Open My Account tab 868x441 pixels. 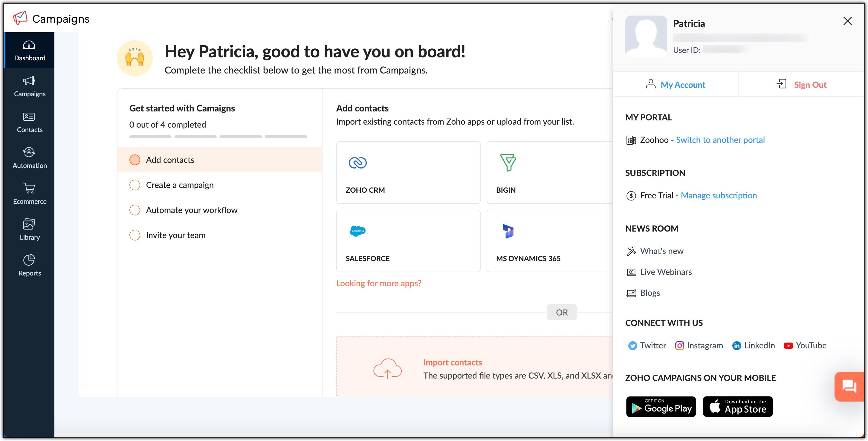coord(676,85)
